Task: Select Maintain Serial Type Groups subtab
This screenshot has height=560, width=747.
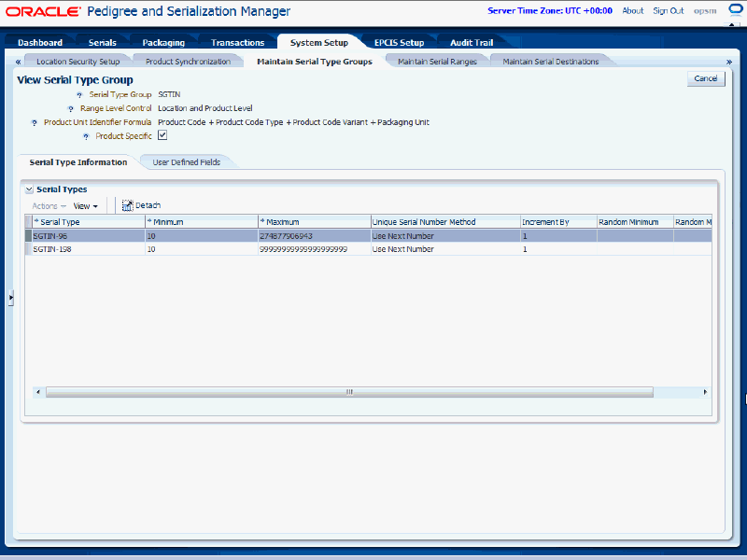Action: tap(315, 62)
